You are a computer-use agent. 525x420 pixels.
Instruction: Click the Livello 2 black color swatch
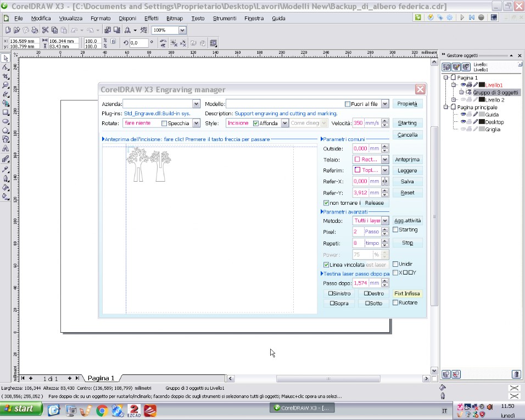482,100
